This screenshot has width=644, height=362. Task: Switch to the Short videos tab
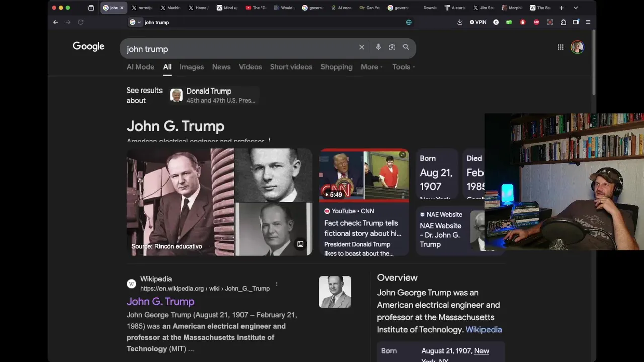pyautogui.click(x=291, y=67)
